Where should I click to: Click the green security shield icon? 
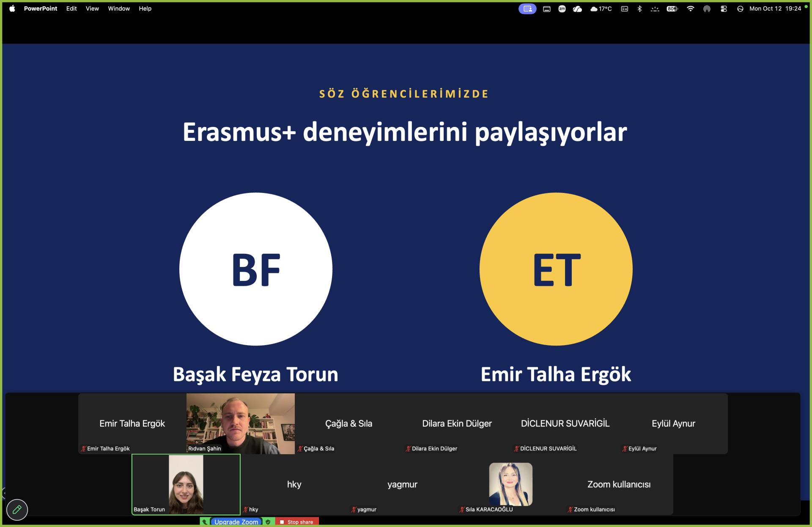[x=268, y=522]
